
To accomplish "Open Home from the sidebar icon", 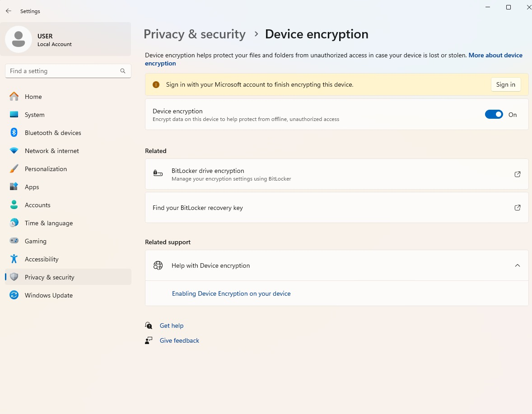I will (14, 96).
